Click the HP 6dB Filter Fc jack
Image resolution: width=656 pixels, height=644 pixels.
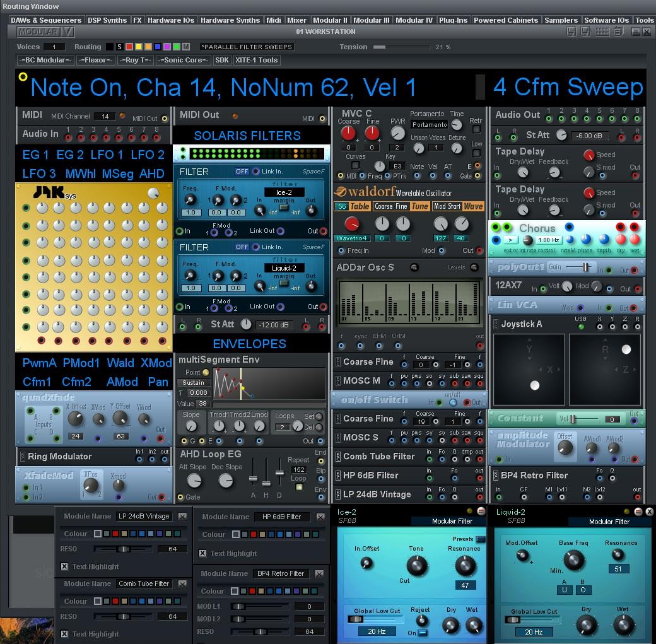tap(454, 478)
